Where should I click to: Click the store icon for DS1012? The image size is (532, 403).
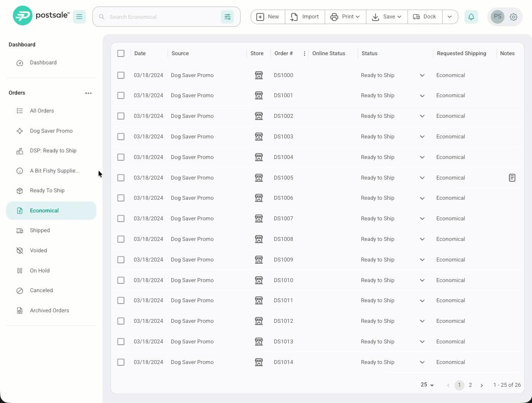coord(259,321)
